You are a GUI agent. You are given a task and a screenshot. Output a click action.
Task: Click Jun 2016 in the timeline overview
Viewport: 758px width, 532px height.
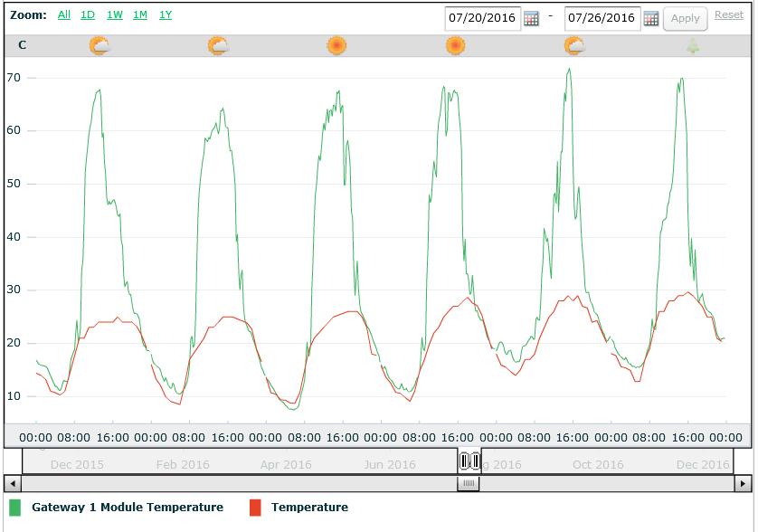(x=390, y=465)
